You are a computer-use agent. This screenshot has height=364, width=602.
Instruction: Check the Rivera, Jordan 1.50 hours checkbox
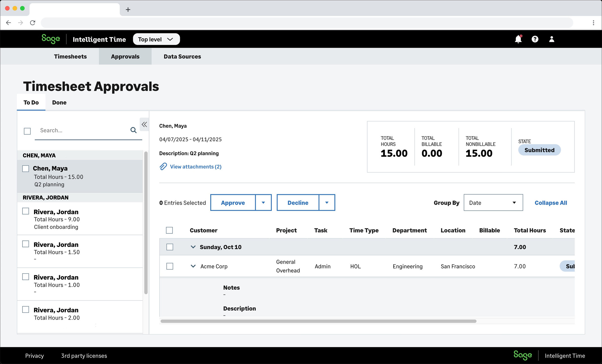pyautogui.click(x=26, y=244)
